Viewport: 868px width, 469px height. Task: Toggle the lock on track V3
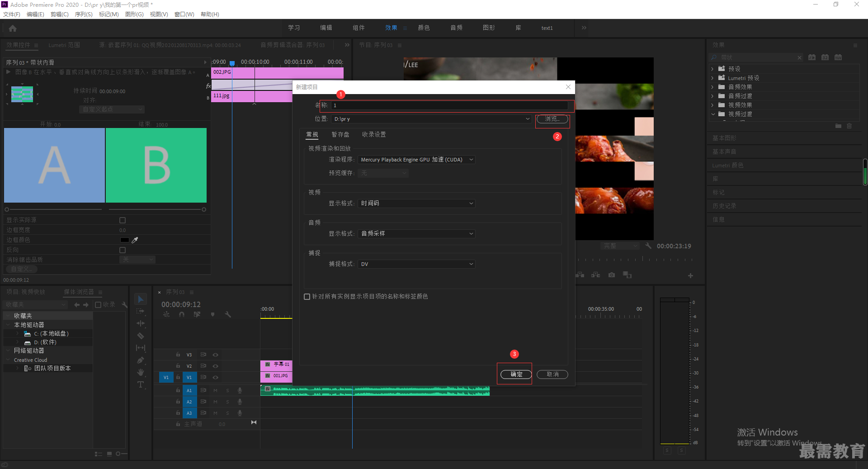178,355
